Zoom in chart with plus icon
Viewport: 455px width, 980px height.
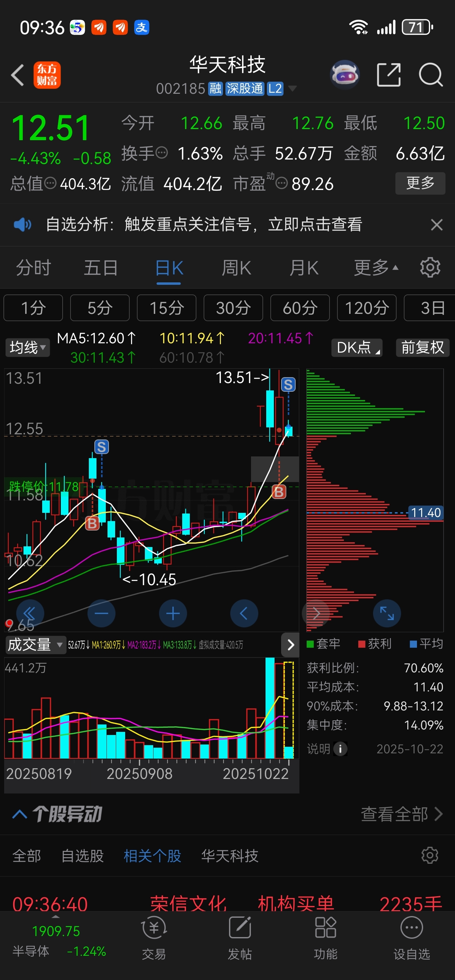coord(173,613)
